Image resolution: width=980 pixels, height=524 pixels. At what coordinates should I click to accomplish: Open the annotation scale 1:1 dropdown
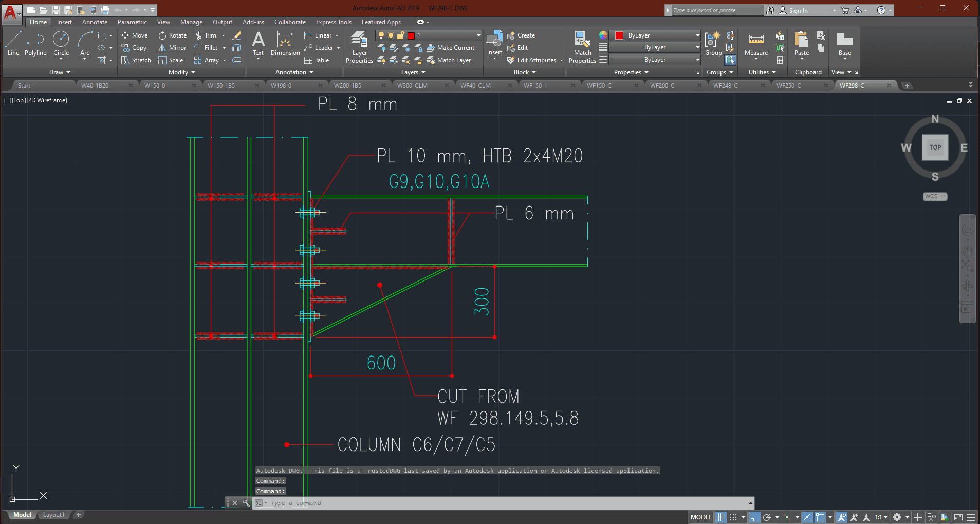click(881, 517)
